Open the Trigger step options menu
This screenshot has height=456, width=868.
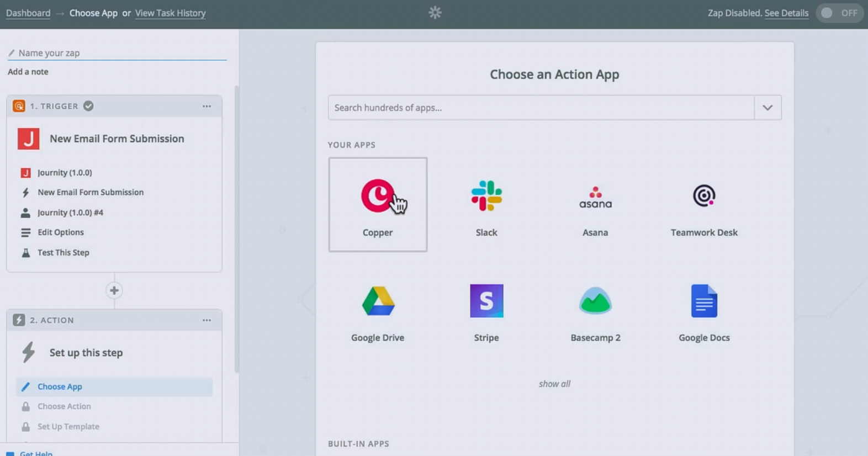coord(207,106)
